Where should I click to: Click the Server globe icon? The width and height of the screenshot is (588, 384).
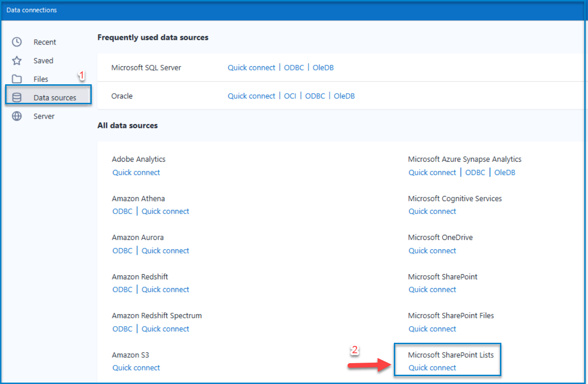coord(17,116)
